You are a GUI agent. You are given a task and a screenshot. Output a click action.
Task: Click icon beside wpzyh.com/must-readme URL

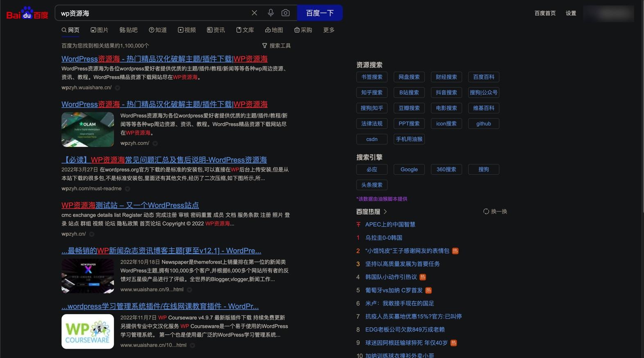click(x=127, y=189)
